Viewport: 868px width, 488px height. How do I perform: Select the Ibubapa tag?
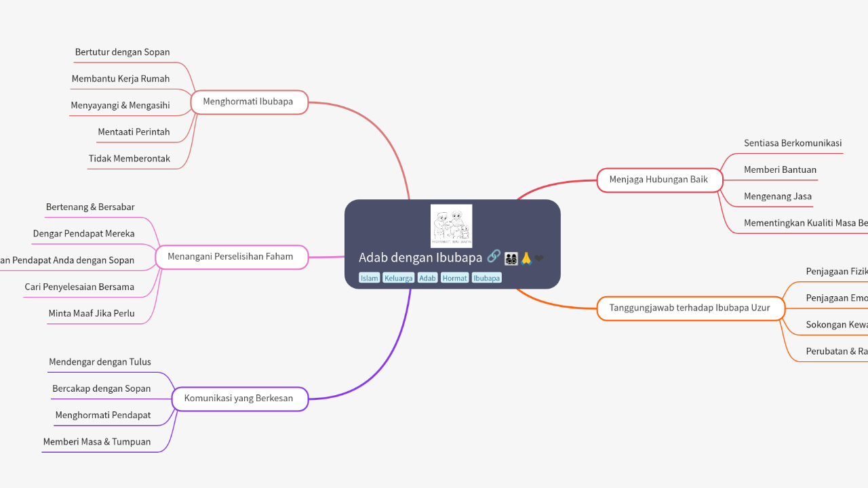487,278
